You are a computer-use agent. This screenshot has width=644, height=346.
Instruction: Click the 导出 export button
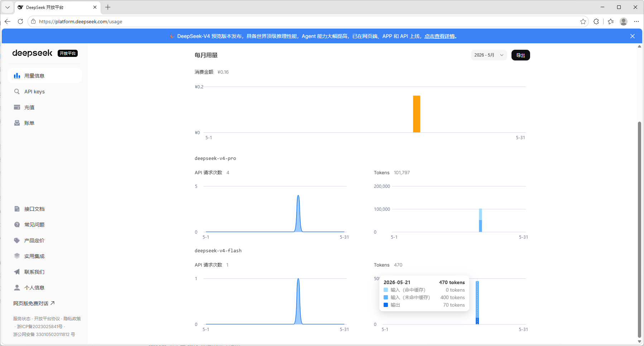(x=521, y=55)
